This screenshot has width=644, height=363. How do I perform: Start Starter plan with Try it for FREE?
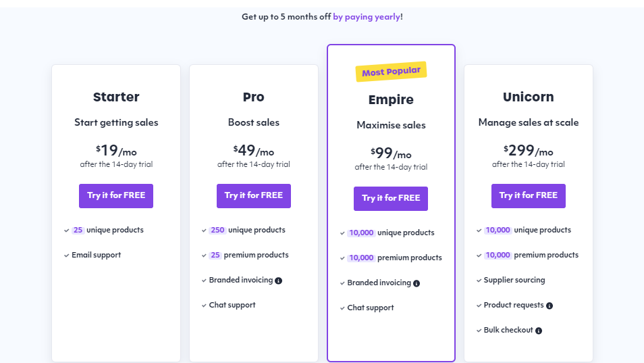[x=116, y=195]
